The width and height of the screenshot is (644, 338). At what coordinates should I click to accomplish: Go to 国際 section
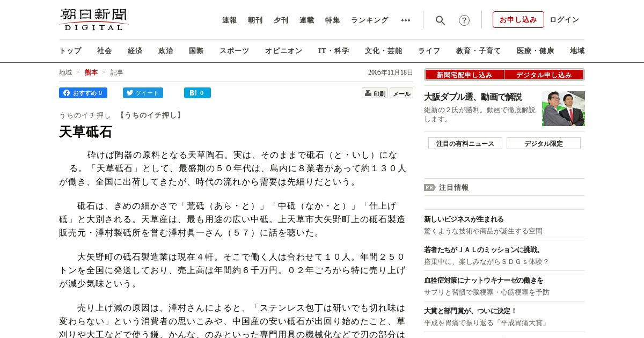[196, 51]
